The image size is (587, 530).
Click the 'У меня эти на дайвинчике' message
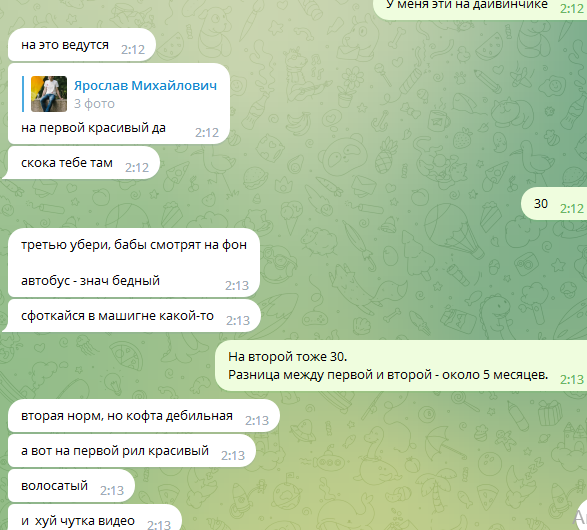[x=467, y=5]
